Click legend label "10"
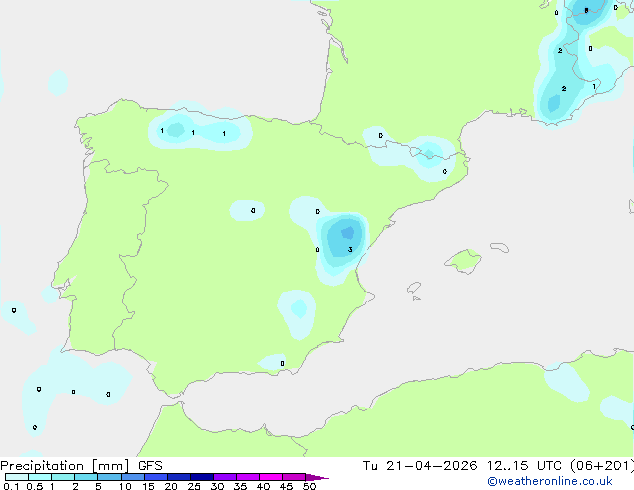The height and width of the screenshot is (490, 634). click(x=125, y=486)
